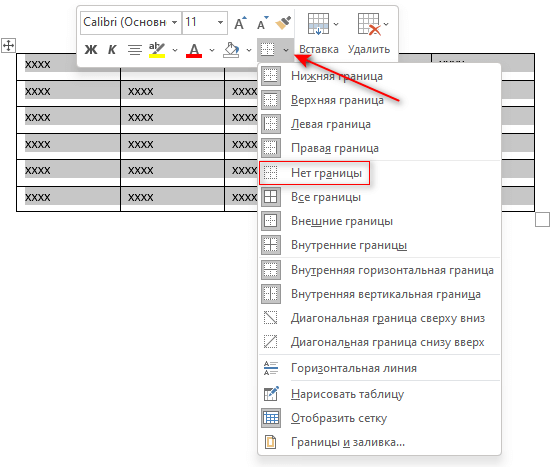Screen dimensions: 552x467
Task: Click the Нарисовать таблицу pencil icon
Action: [x=271, y=393]
